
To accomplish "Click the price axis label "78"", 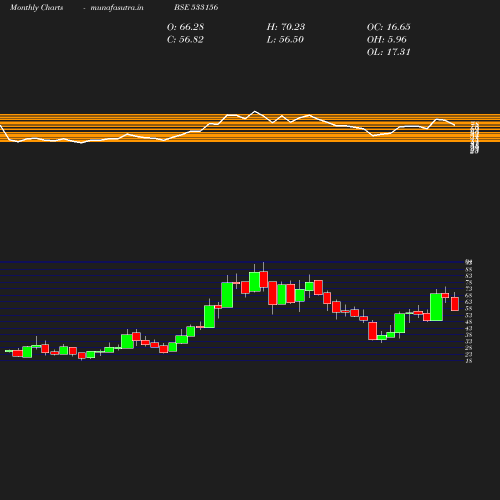I will click(469, 282).
